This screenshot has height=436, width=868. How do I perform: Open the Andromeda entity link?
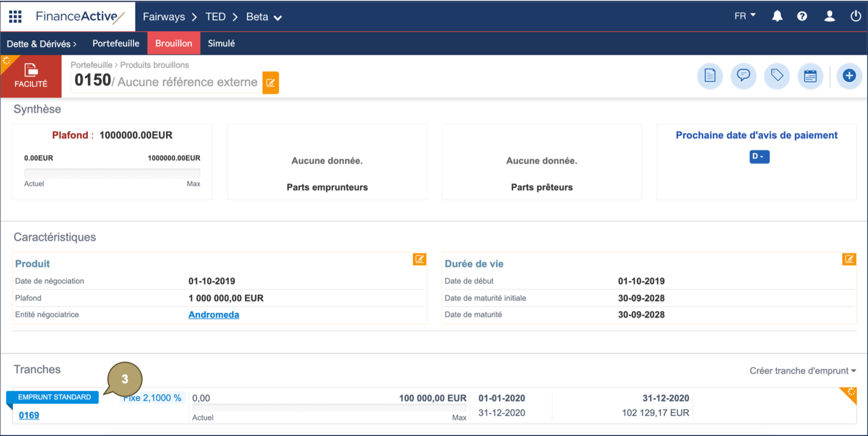pos(214,314)
